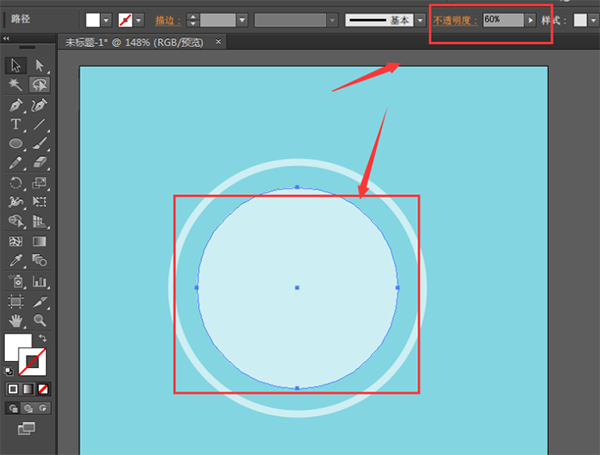Open the stroke color dropdown arrow

[x=139, y=20]
